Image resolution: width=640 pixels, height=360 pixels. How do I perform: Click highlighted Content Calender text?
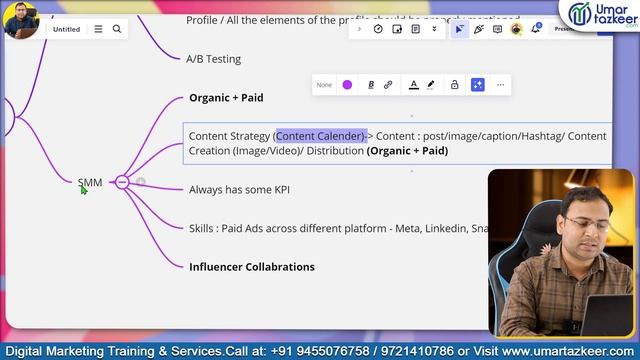(322, 136)
